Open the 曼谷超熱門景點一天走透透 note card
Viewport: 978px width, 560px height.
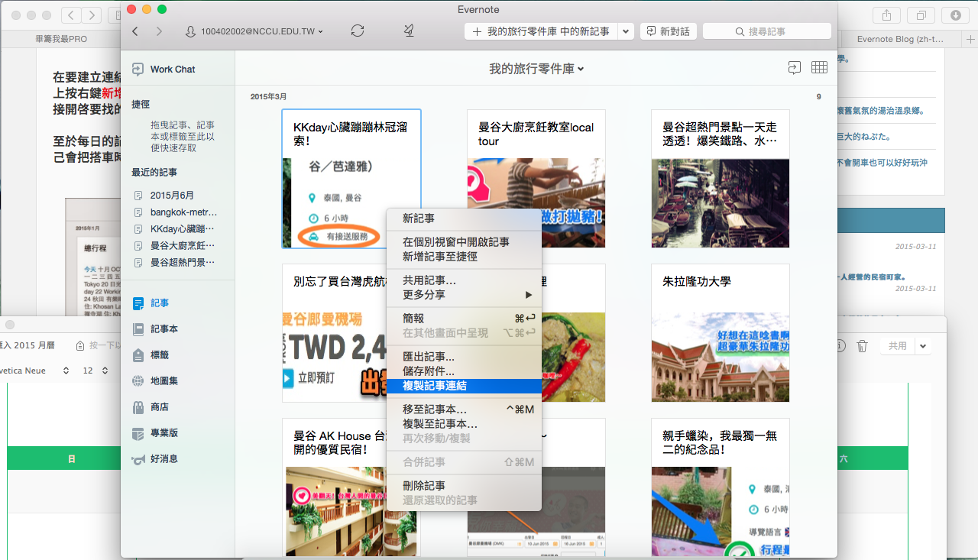pyautogui.click(x=721, y=178)
